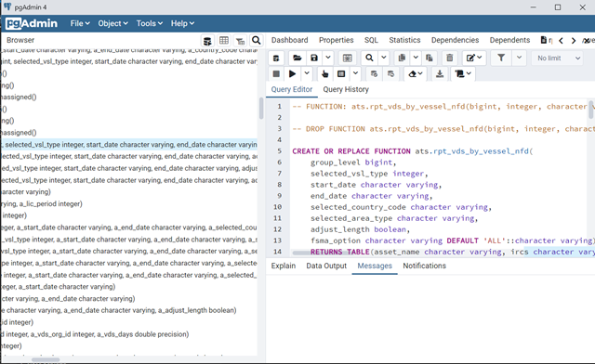Click the Edit pencil icon in toolbar

click(x=474, y=58)
